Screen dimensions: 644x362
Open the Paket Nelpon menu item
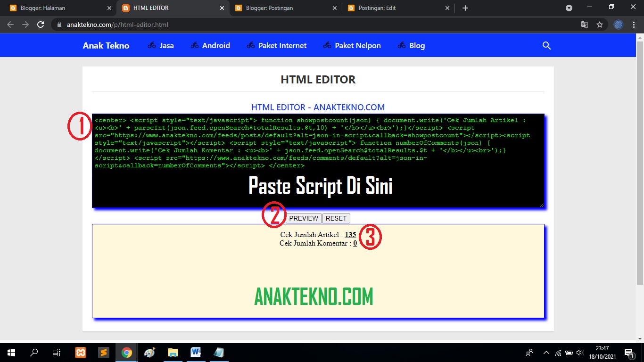click(x=358, y=46)
